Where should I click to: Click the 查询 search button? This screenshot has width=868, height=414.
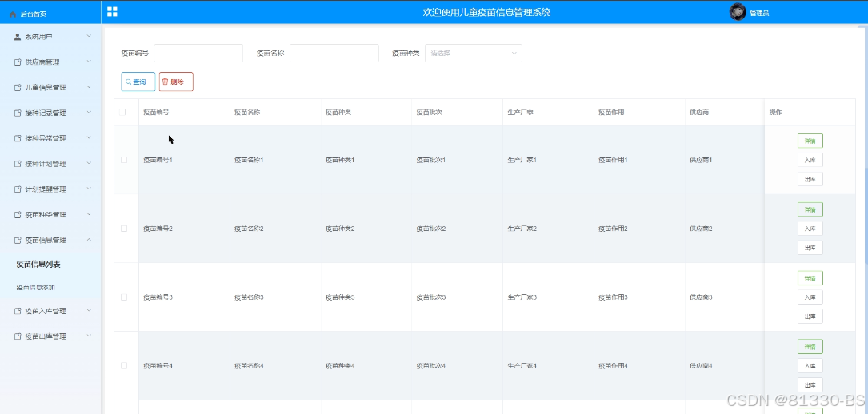tap(138, 82)
